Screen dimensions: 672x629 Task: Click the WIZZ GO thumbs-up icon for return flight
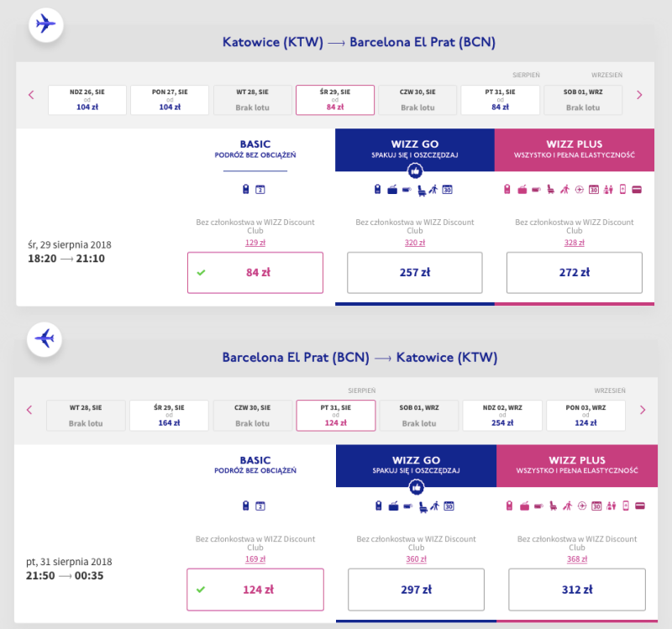pos(416,488)
